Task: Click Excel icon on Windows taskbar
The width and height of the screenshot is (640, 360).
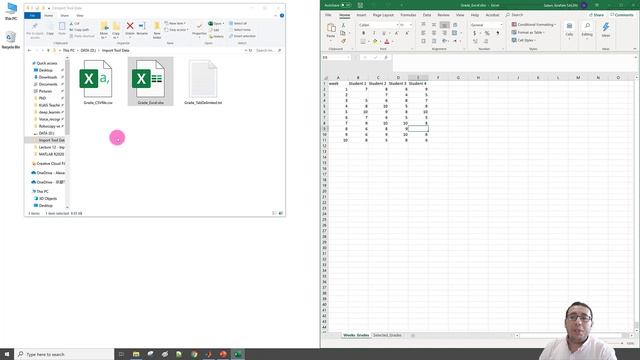Action: [x=238, y=354]
